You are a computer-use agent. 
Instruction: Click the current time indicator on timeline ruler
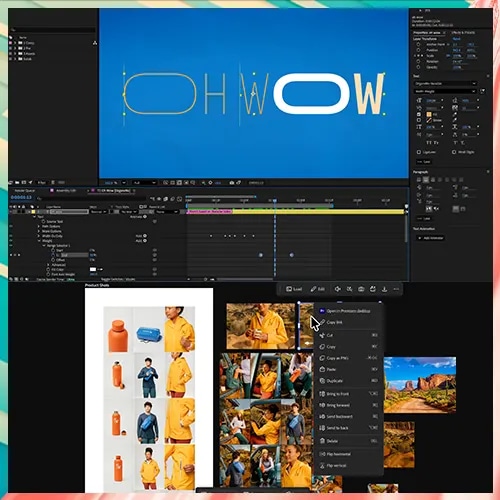tap(275, 200)
